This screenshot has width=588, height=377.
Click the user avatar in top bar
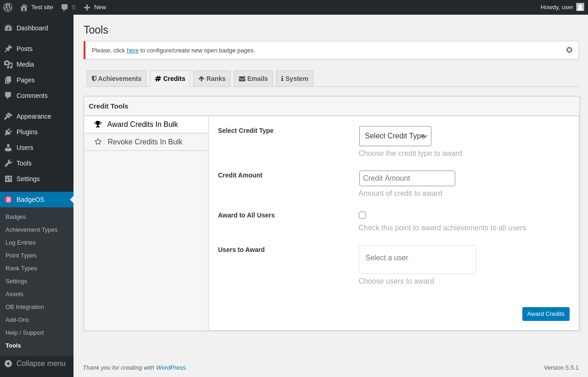[580, 7]
